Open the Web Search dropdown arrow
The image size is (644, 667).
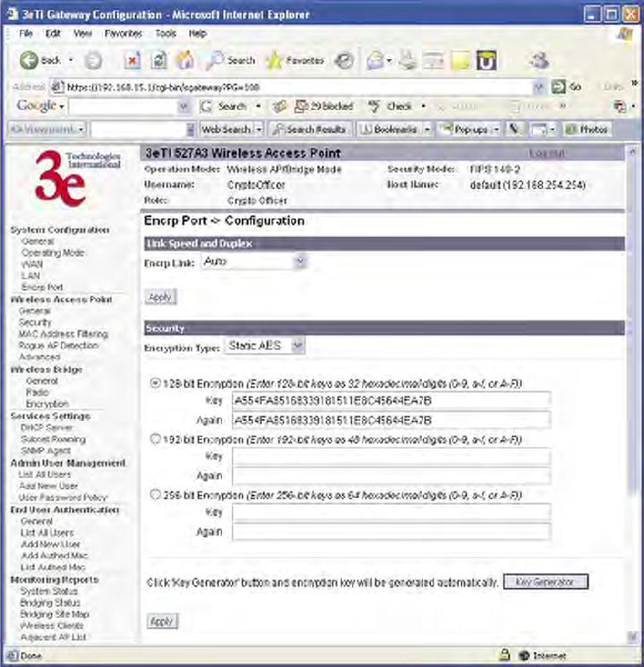coord(258,129)
